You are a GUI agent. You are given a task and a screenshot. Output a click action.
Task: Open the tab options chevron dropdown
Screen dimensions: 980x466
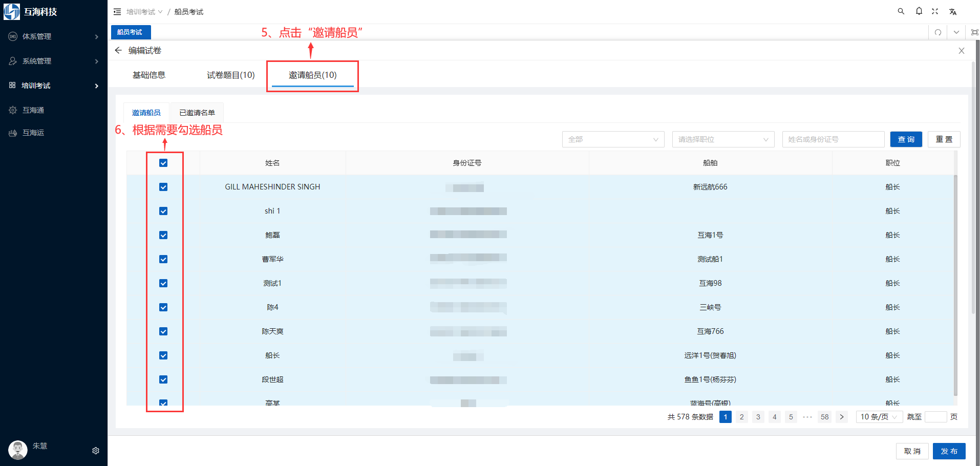pos(956,32)
